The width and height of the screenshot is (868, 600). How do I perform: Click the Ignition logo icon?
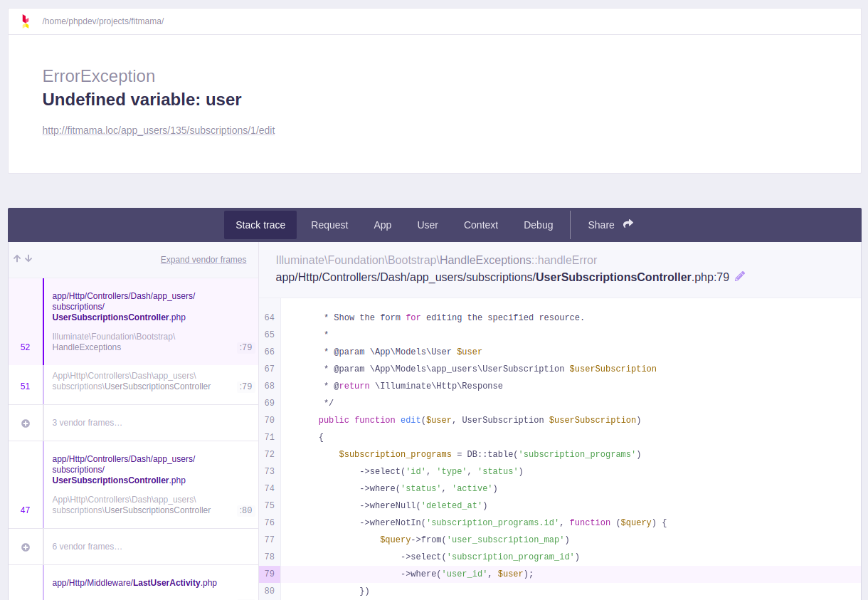point(26,21)
